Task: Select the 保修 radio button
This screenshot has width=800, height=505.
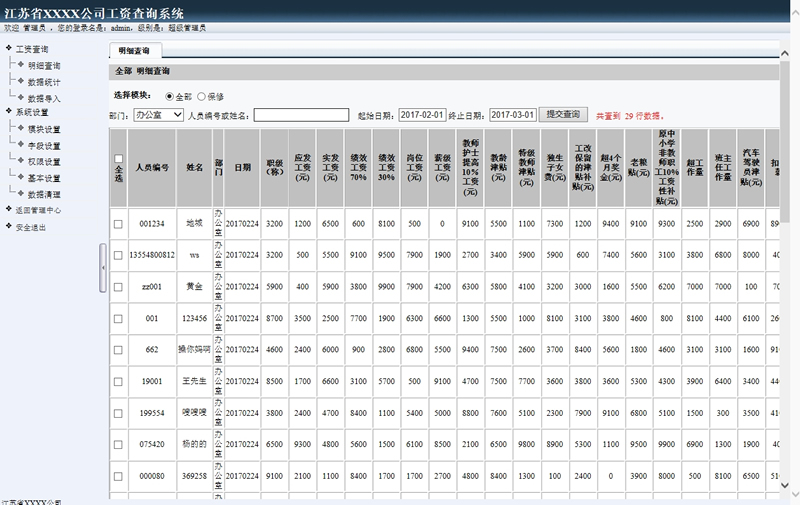Action: point(202,97)
